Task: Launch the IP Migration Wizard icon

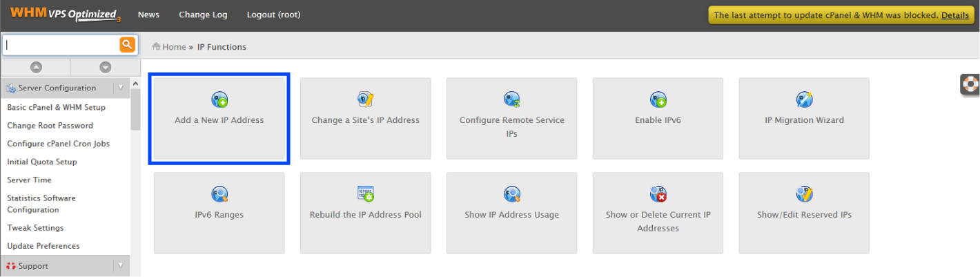Action: (x=805, y=99)
